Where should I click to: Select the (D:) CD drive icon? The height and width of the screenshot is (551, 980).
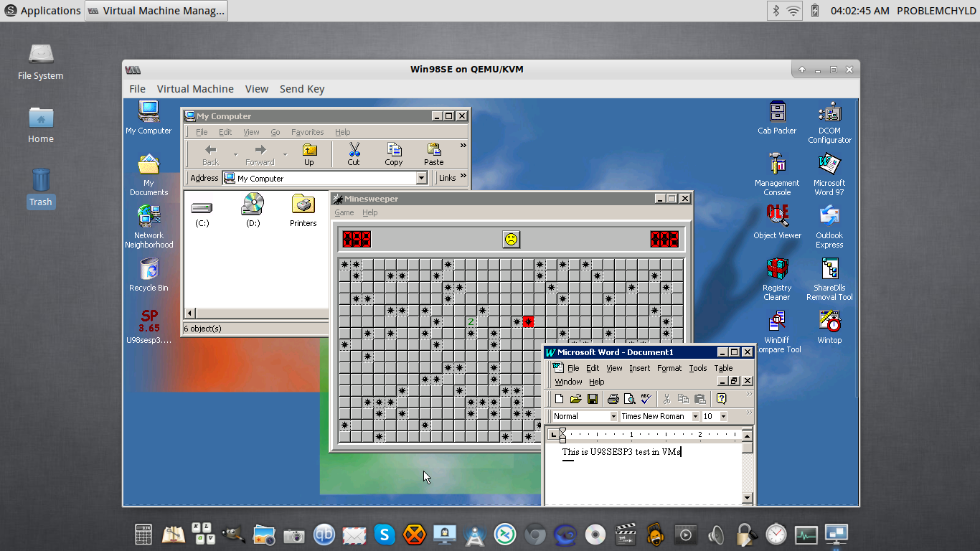click(x=253, y=210)
